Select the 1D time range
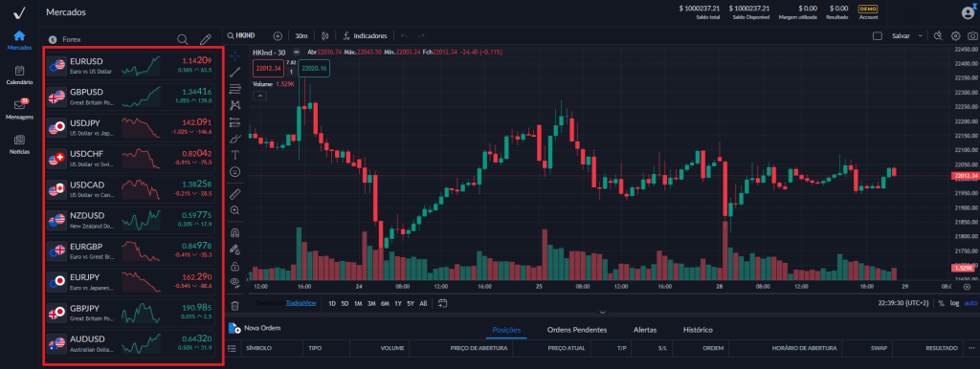Image resolution: width=980 pixels, height=369 pixels. 332,303
